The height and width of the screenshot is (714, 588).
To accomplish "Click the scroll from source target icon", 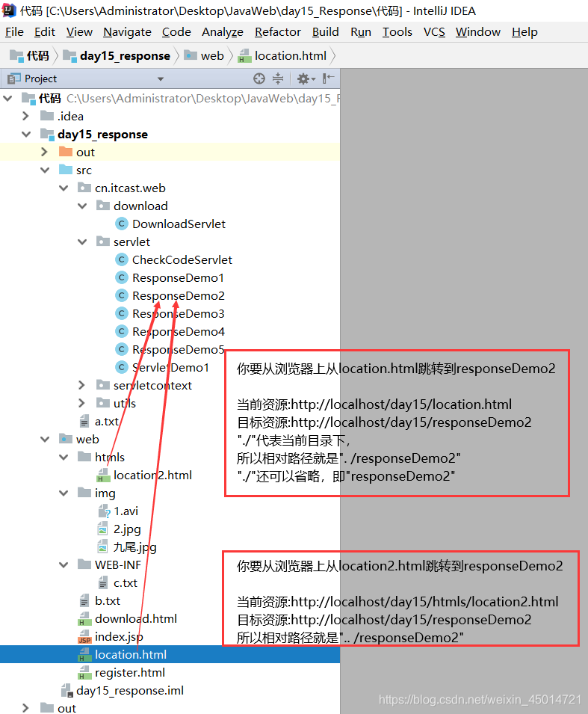I will (x=259, y=79).
